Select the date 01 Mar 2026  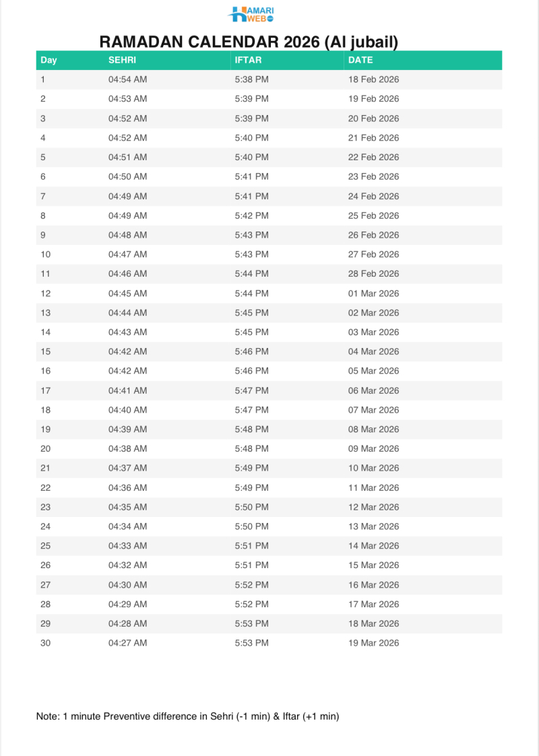[373, 294]
